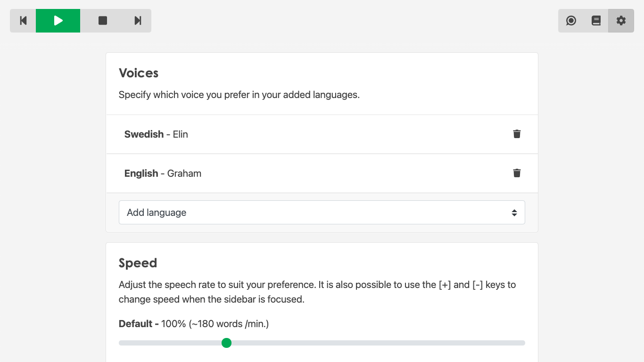This screenshot has height=362, width=644.
Task: Click the Speed section heading
Action: (x=138, y=263)
